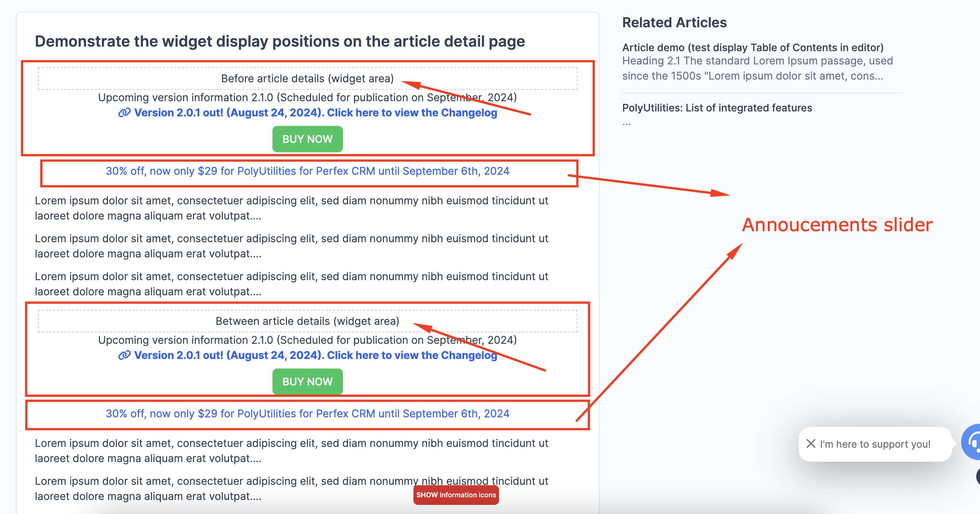The image size is (980, 514).
Task: Dismiss the support bubble with the X icon
Action: 811,443
